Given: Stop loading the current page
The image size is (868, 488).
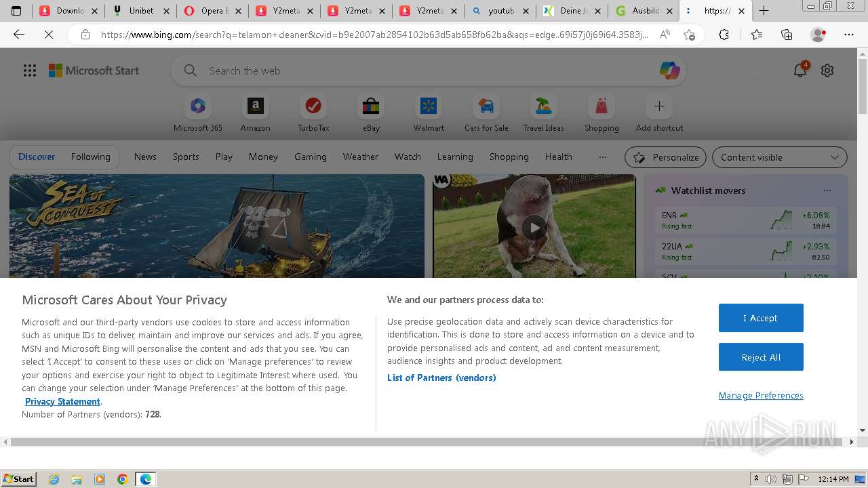Looking at the screenshot, I should pyautogui.click(x=49, y=35).
